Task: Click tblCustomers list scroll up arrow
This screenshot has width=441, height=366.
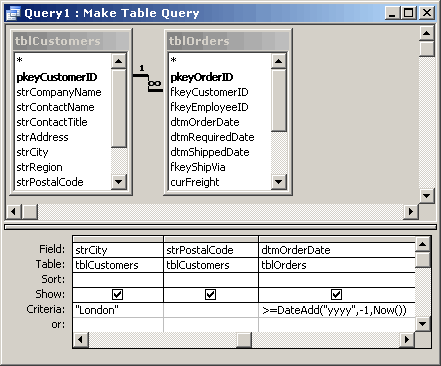Action: (x=118, y=61)
